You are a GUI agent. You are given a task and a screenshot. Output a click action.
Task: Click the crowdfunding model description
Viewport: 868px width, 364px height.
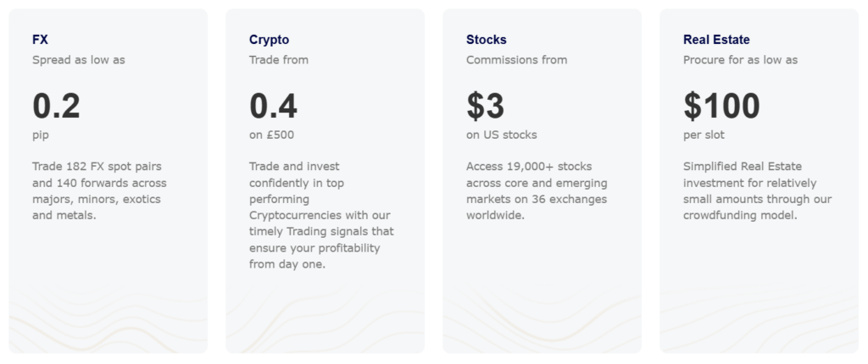pyautogui.click(x=757, y=190)
